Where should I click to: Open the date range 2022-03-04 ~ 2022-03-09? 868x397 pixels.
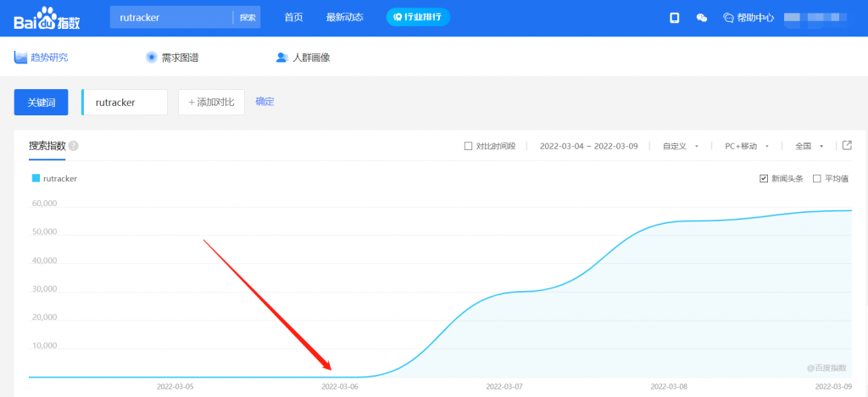(589, 146)
